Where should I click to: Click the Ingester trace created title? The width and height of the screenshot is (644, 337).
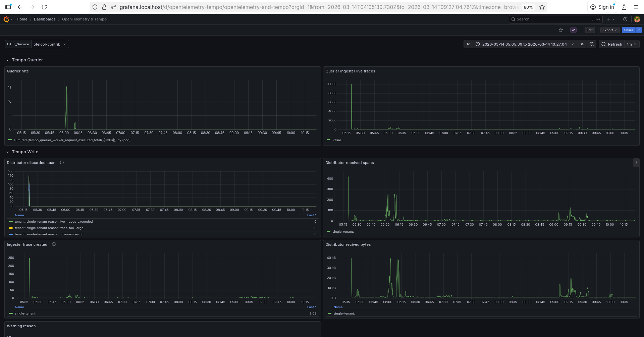click(x=27, y=244)
